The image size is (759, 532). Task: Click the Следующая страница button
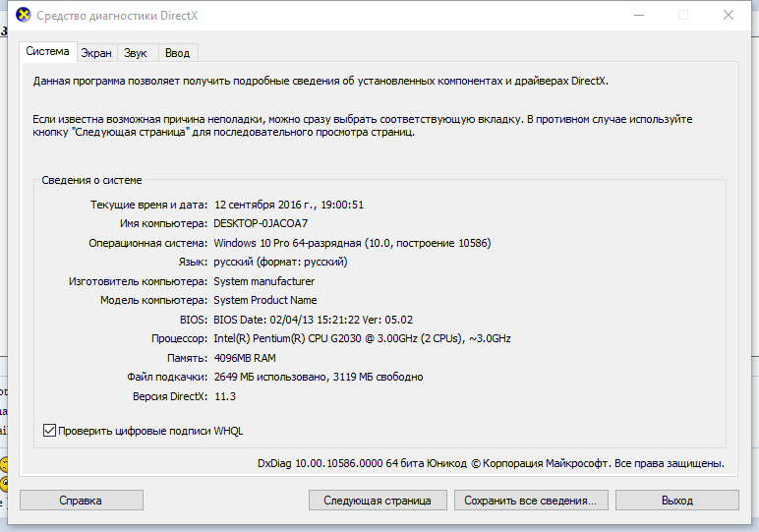point(378,501)
